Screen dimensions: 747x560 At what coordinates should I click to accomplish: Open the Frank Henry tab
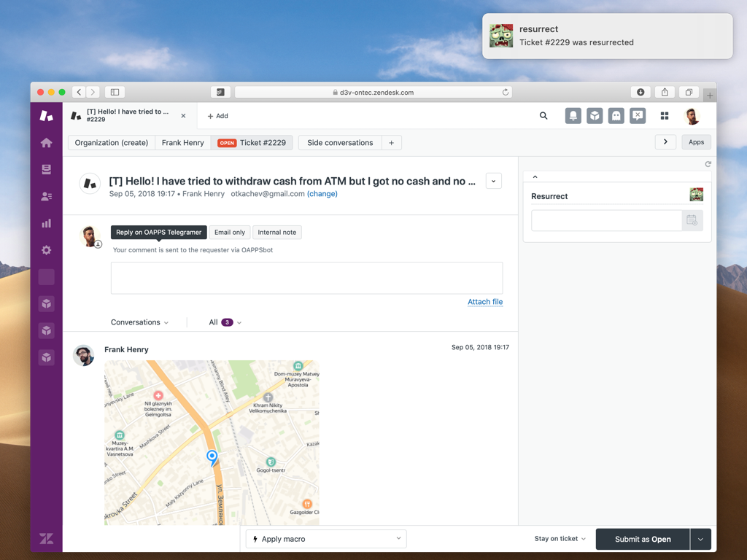[182, 143]
